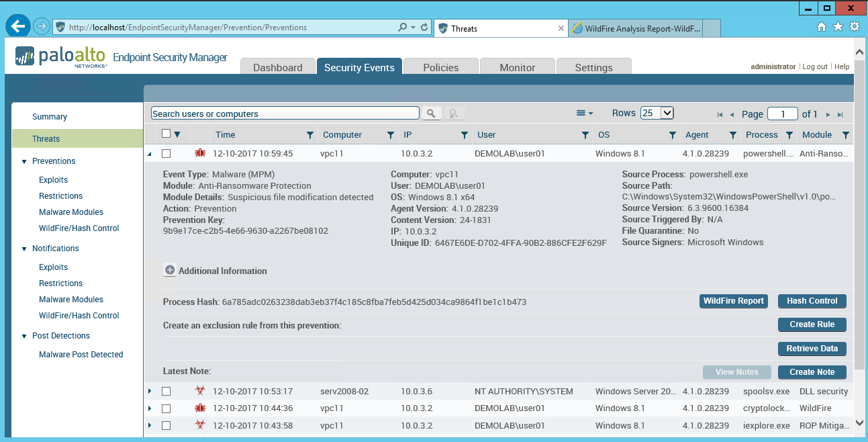Expand the Additional Information section
This screenshot has height=442, width=868.
click(x=170, y=271)
